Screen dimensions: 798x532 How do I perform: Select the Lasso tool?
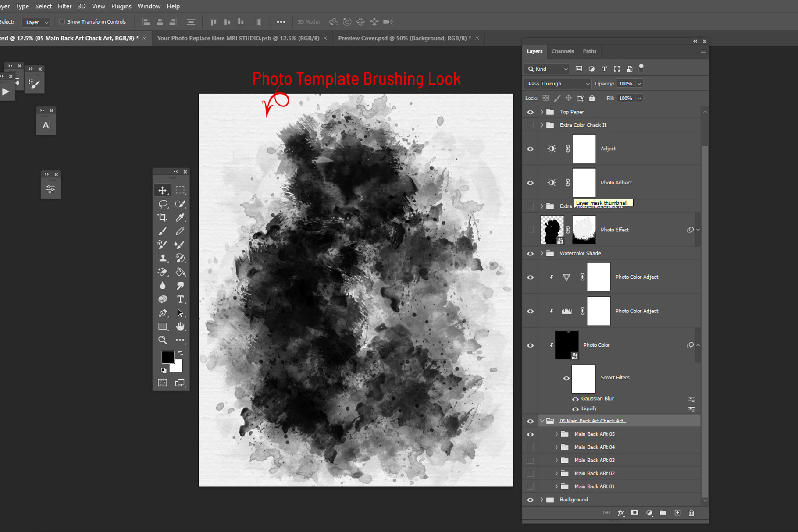(162, 204)
